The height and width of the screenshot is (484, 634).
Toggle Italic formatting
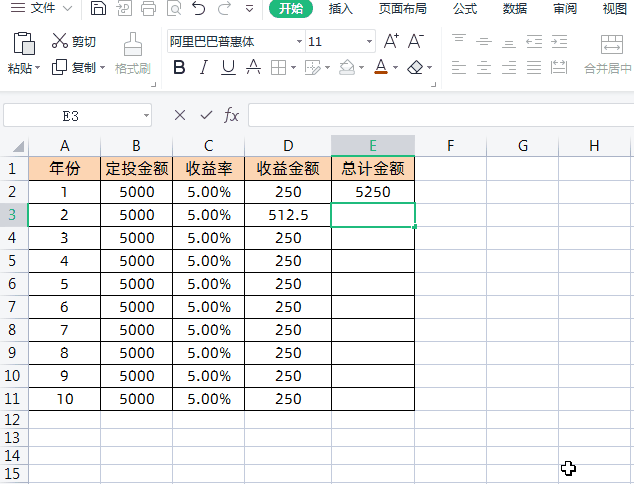pyautogui.click(x=204, y=68)
